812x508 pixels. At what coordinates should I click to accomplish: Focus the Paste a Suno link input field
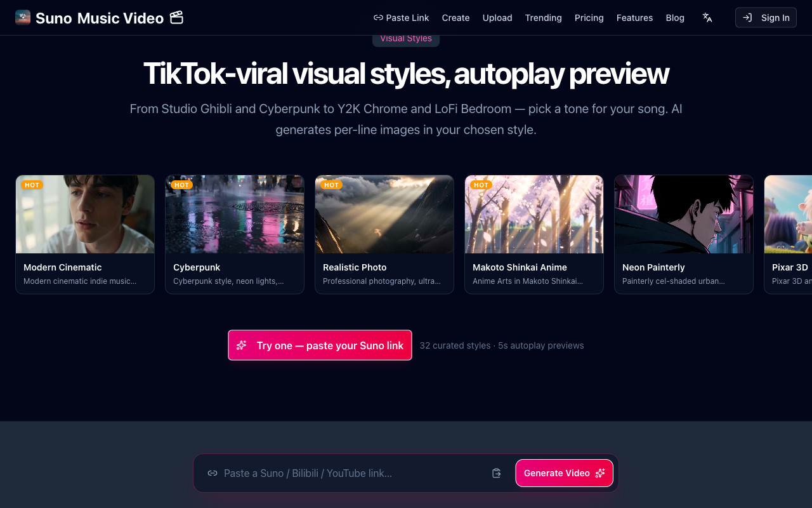pos(352,473)
